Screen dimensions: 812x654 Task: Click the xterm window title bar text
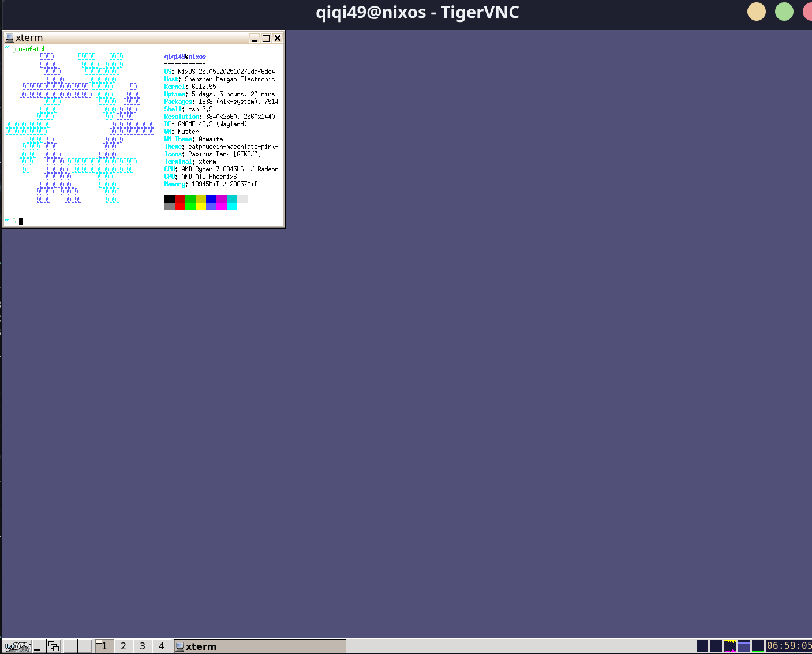(29, 38)
